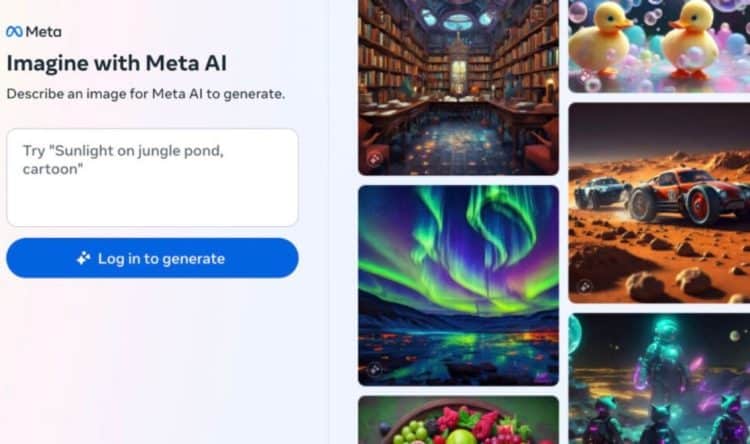Click the Imagine watermark icon on the aurora image
The height and width of the screenshot is (444, 750).
click(x=375, y=369)
